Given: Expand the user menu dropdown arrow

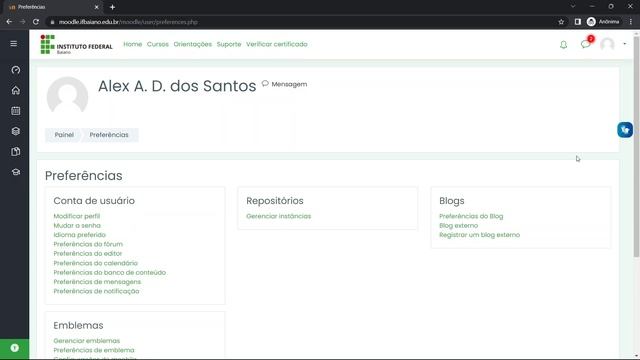Looking at the screenshot, I should [624, 44].
